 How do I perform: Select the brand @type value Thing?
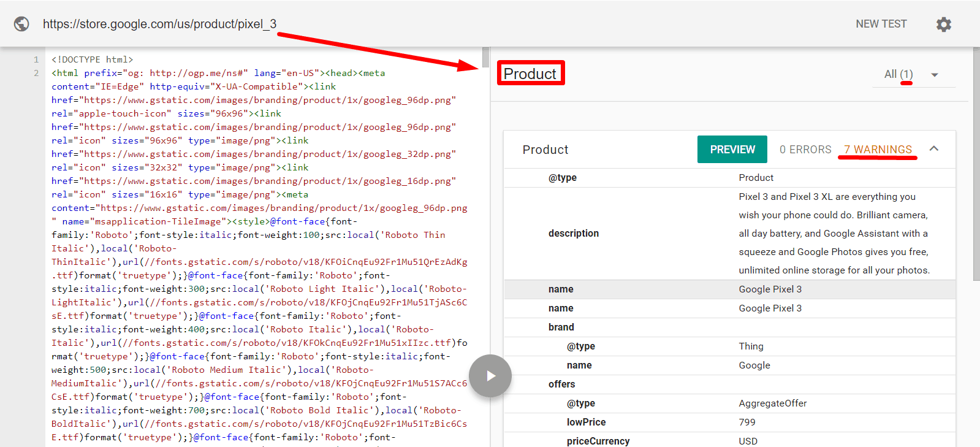pyautogui.click(x=751, y=346)
